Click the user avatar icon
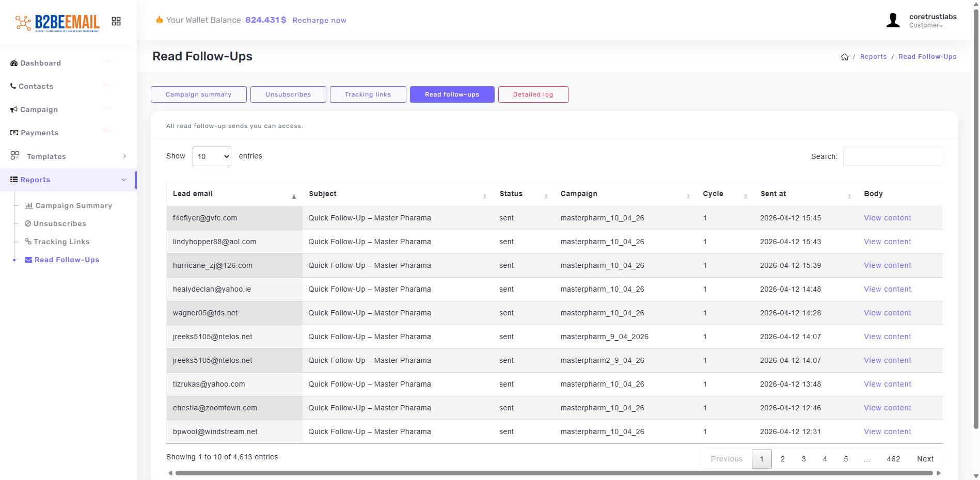980x480 pixels. point(893,21)
